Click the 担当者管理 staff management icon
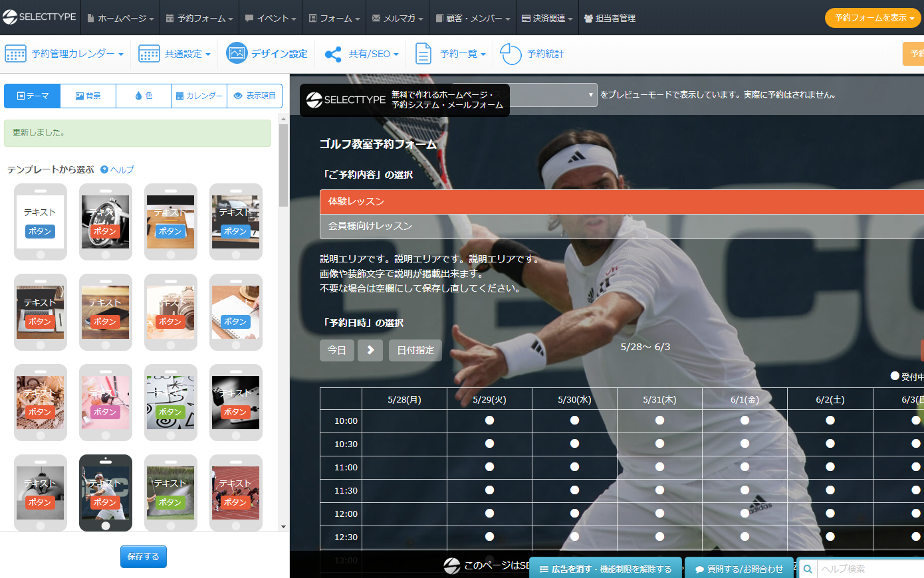924x578 pixels. [588, 19]
